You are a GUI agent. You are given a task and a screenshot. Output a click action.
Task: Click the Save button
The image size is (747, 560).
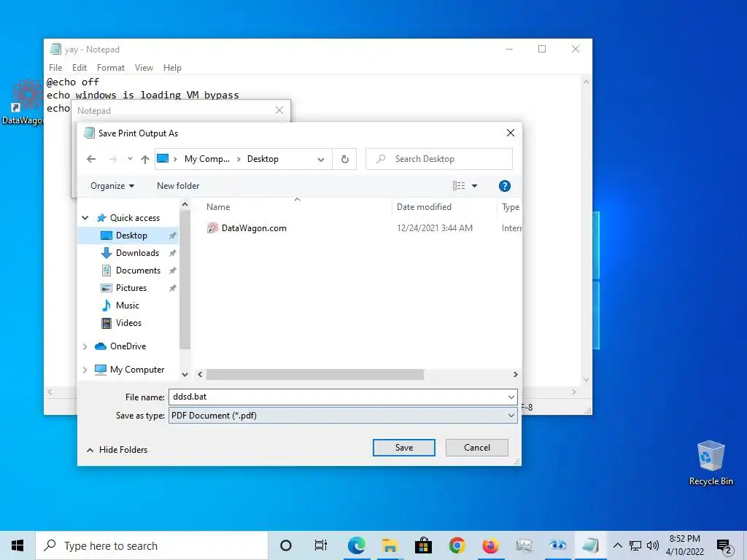pyautogui.click(x=403, y=448)
